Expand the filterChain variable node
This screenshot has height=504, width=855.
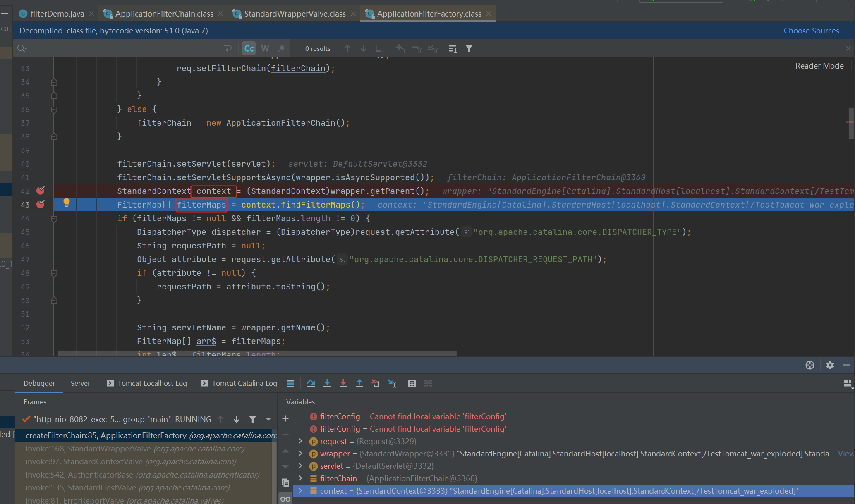(301, 478)
